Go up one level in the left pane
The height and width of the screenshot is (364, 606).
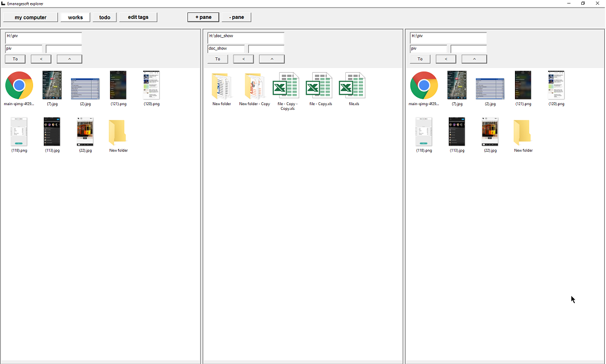click(70, 59)
